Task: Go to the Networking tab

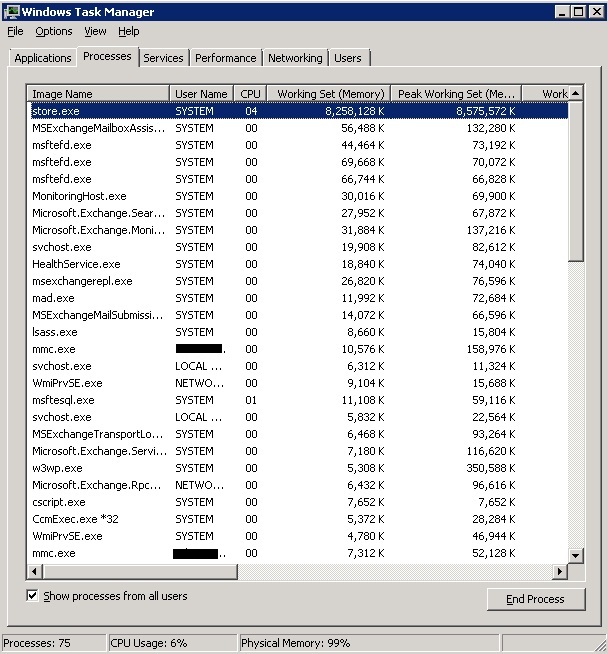Action: pyautogui.click(x=295, y=58)
